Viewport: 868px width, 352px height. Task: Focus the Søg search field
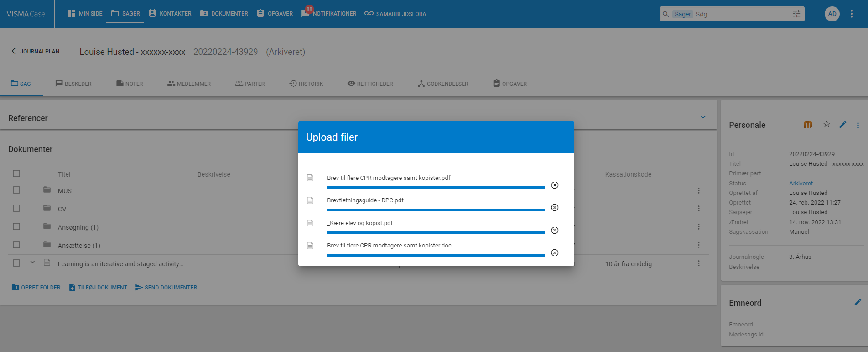point(742,14)
